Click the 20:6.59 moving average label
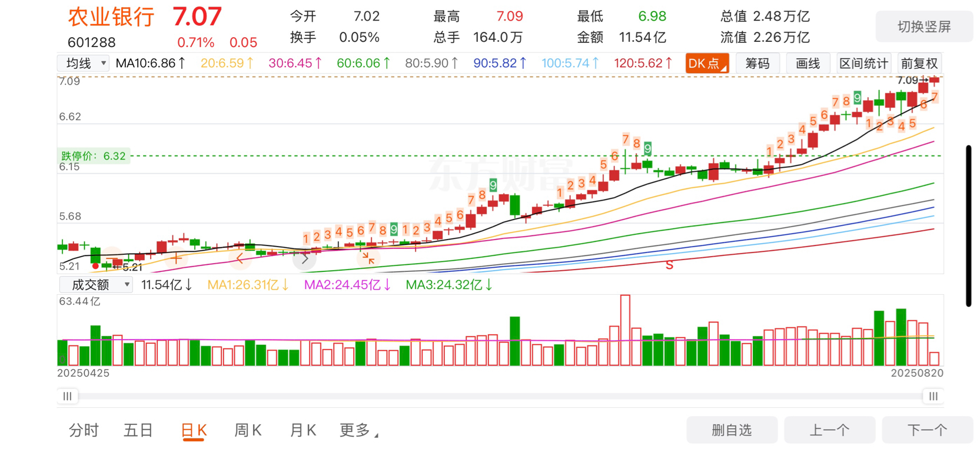 (x=227, y=63)
